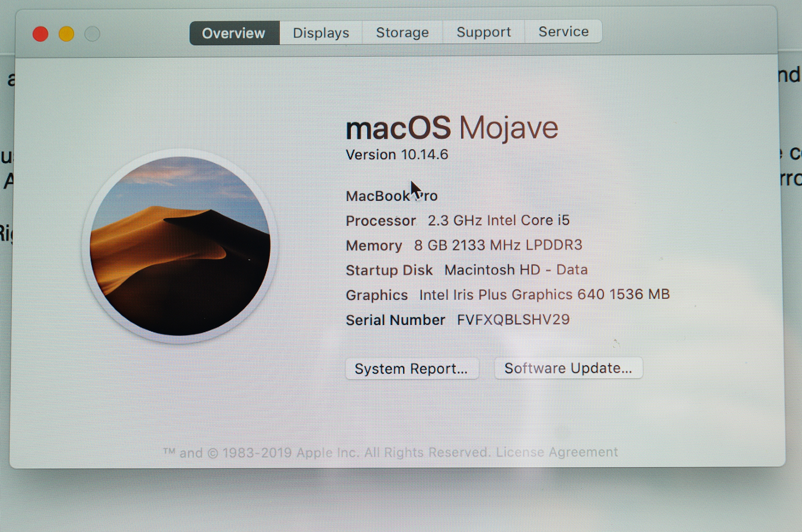Select the Service tab
The width and height of the screenshot is (802, 532).
pos(563,31)
